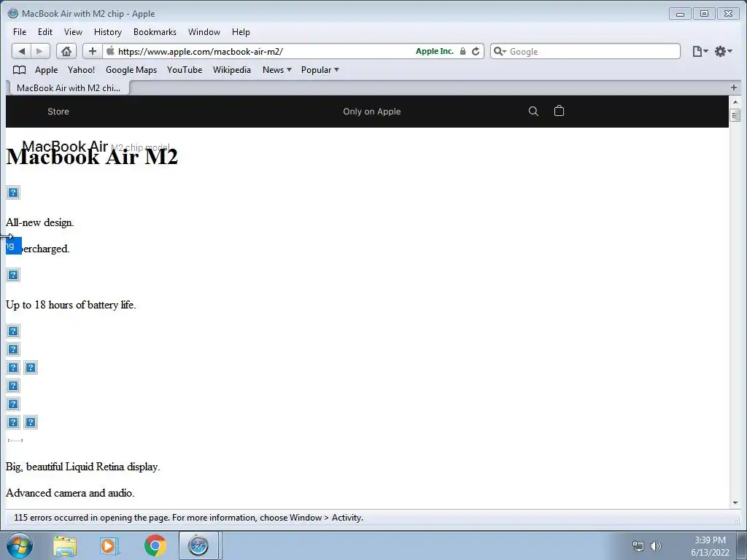The image size is (747, 560).
Task: Select the MacBook Air with M2 chip tab
Action: [x=69, y=88]
